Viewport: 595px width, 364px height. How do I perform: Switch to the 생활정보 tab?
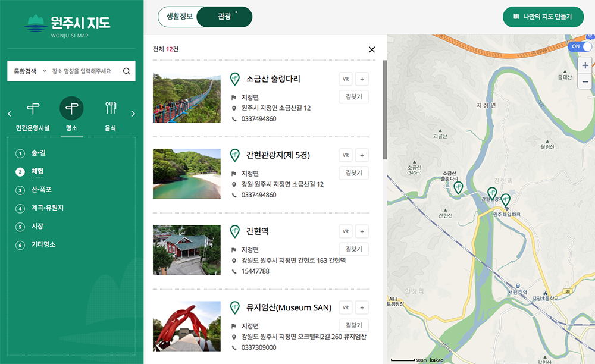click(x=180, y=16)
